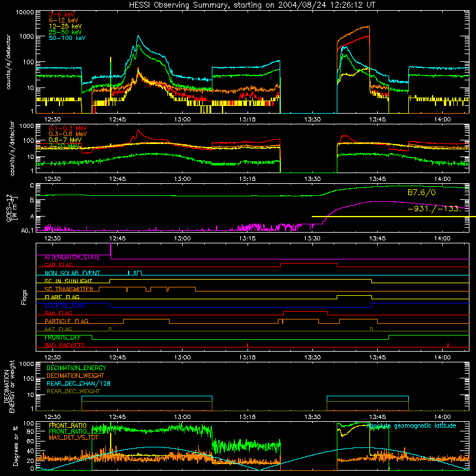Viewport: 476px width, 476px height.
Task: Click the REAR_DEC_WEIGHT legend entry
Action: 73,392
